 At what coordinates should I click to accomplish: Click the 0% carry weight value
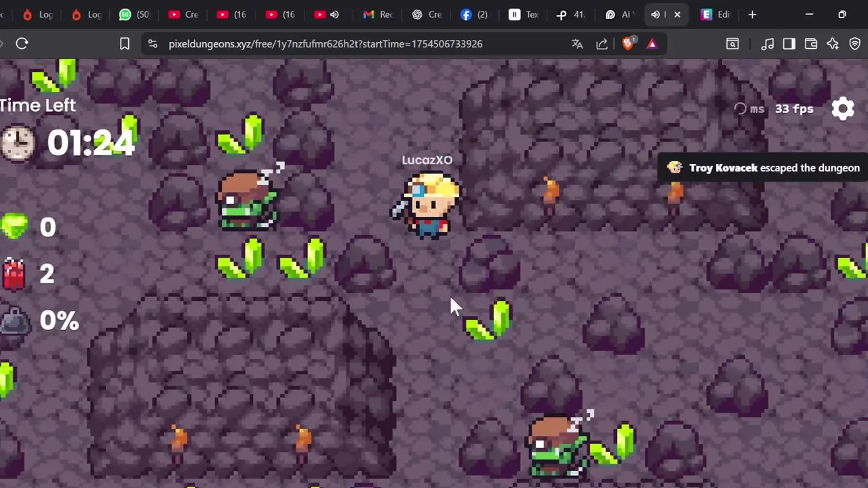59,321
